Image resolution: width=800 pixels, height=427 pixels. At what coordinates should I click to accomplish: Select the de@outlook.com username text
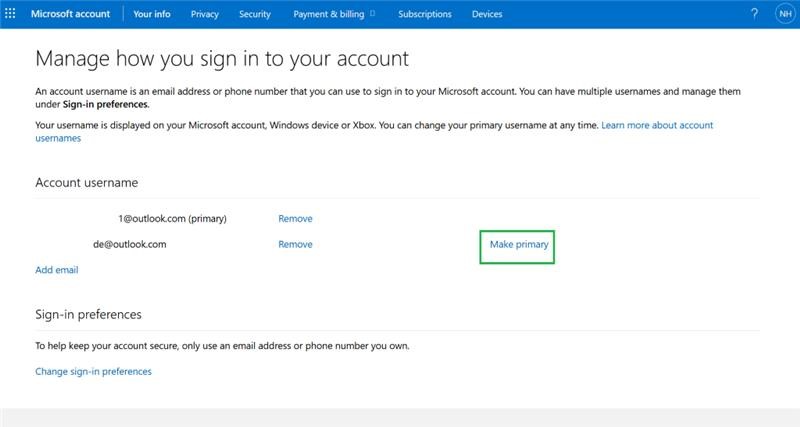130,244
